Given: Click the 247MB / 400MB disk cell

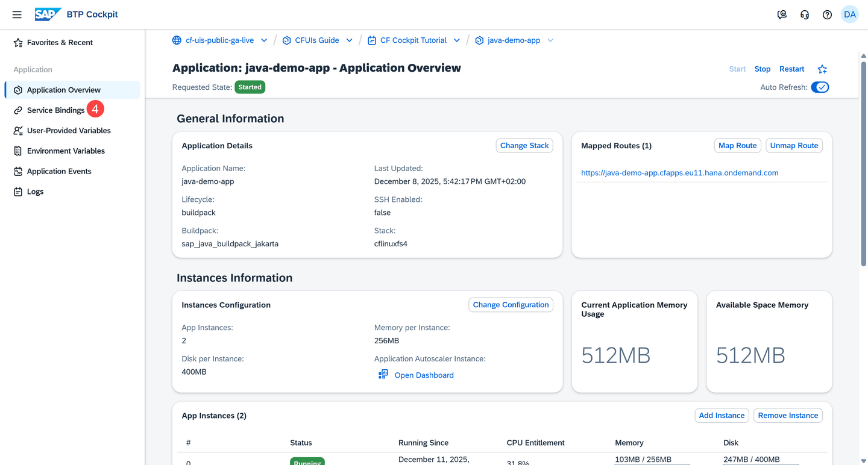Looking at the screenshot, I should [x=752, y=460].
